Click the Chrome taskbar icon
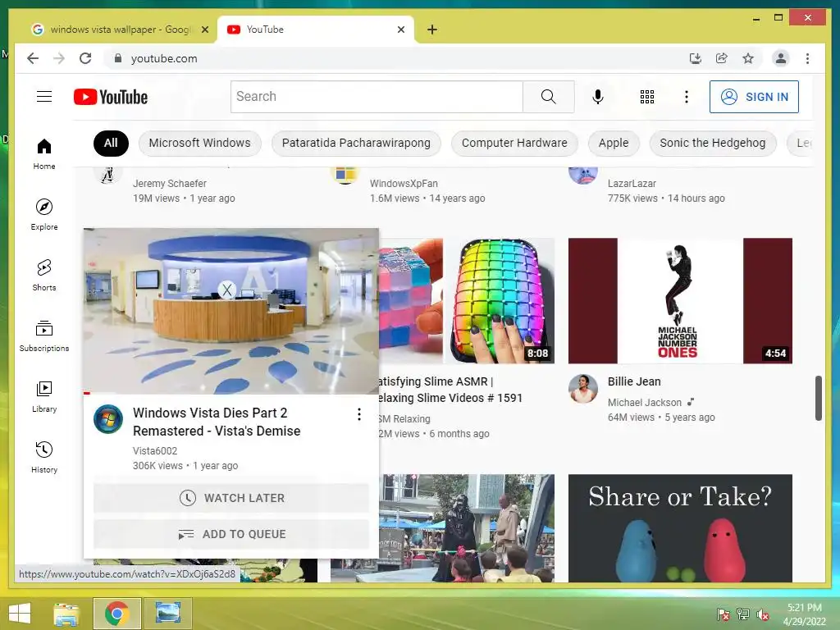 (x=116, y=614)
